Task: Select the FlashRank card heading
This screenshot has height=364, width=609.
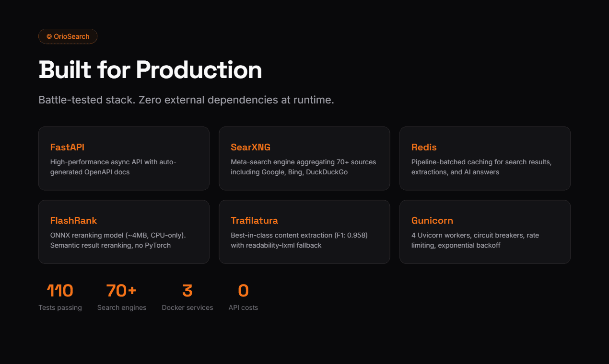Action: click(x=73, y=220)
